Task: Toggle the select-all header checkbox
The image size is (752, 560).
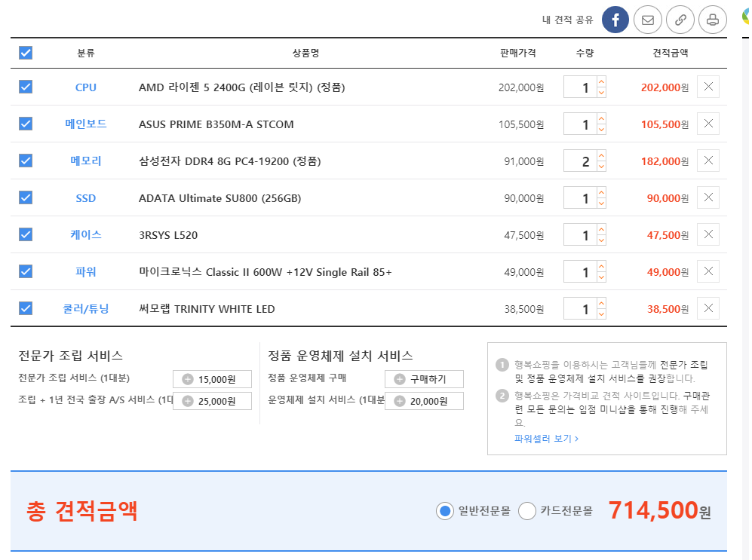Action: coord(26,53)
